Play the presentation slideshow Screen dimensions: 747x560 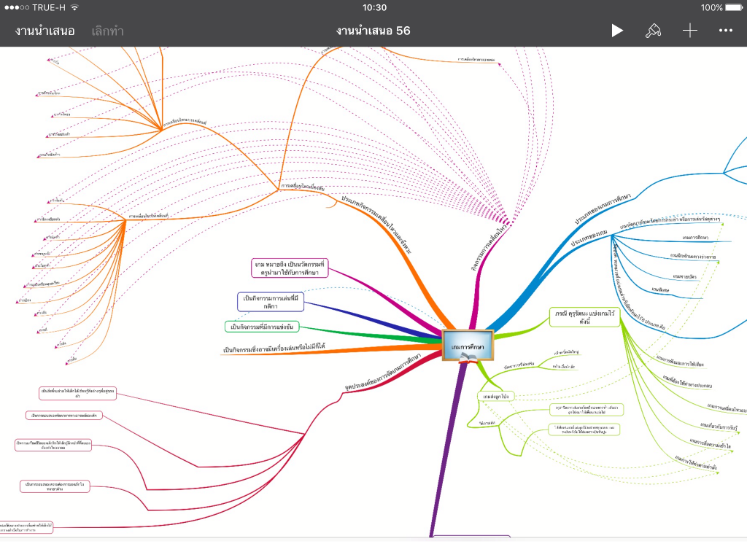pos(617,31)
